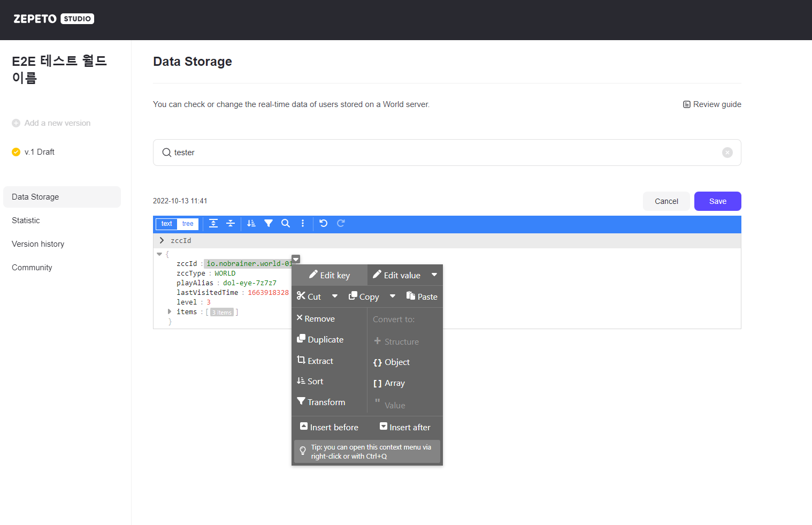Collapse all fields in JSON editor
Viewport: 812px width, 525px height.
coord(231,224)
